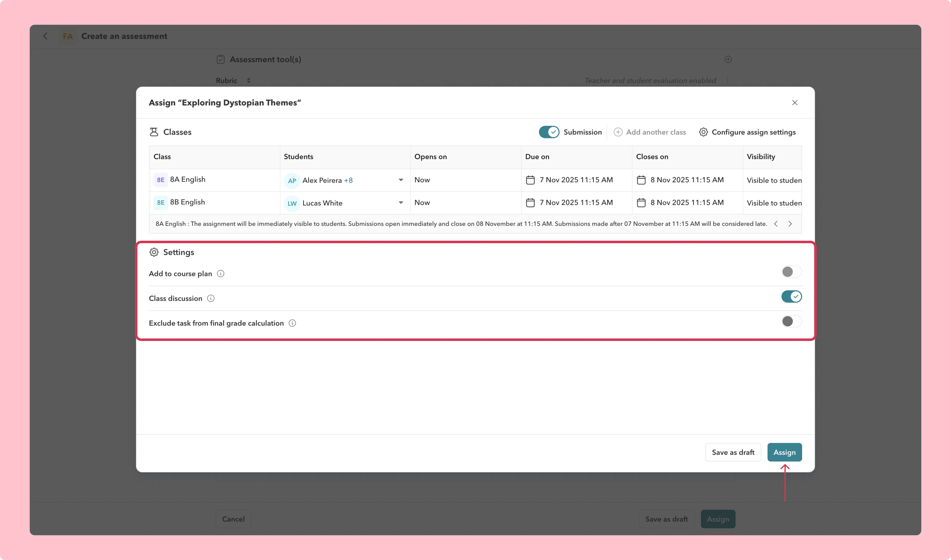Show previous class summary message
The image size is (951, 560).
776,224
